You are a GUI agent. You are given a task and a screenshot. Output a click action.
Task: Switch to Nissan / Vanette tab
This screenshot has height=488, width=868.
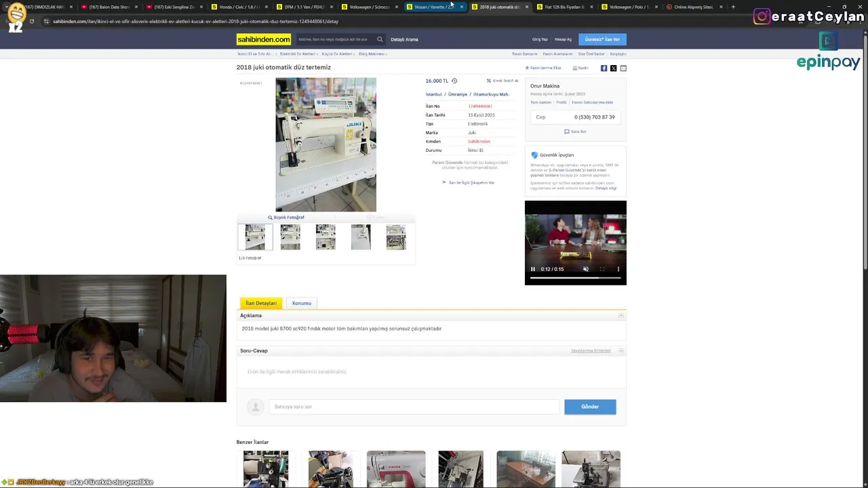[435, 7]
